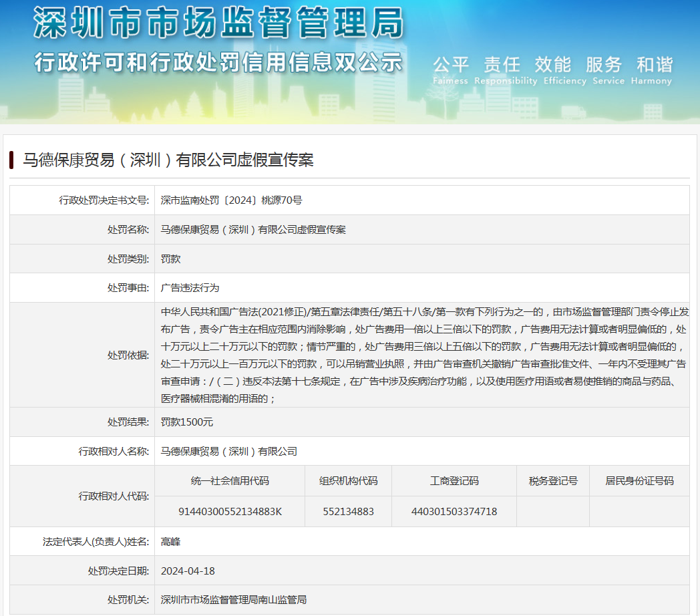Screen dimensions: 700x616
Task: Click the 统一社会信用代码 column header
Action: click(230, 481)
